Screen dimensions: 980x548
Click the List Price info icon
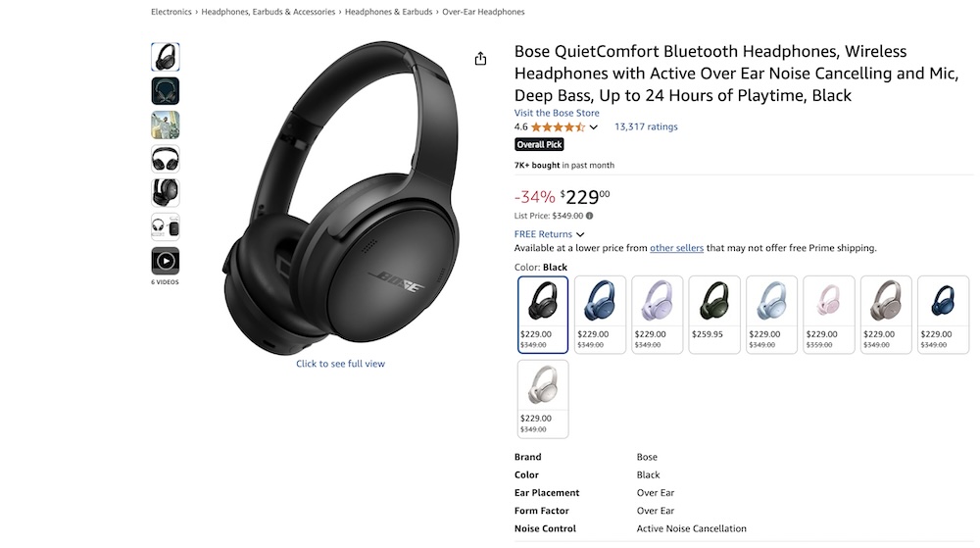[589, 216]
